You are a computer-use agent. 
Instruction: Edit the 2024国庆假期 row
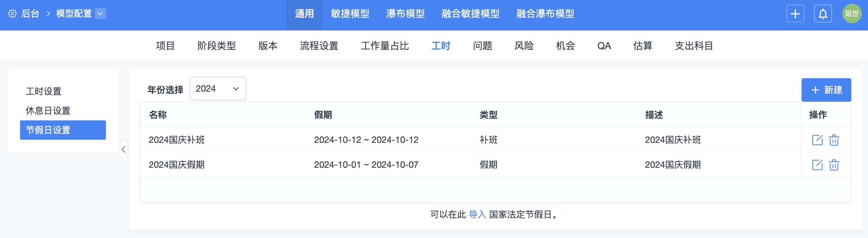817,165
